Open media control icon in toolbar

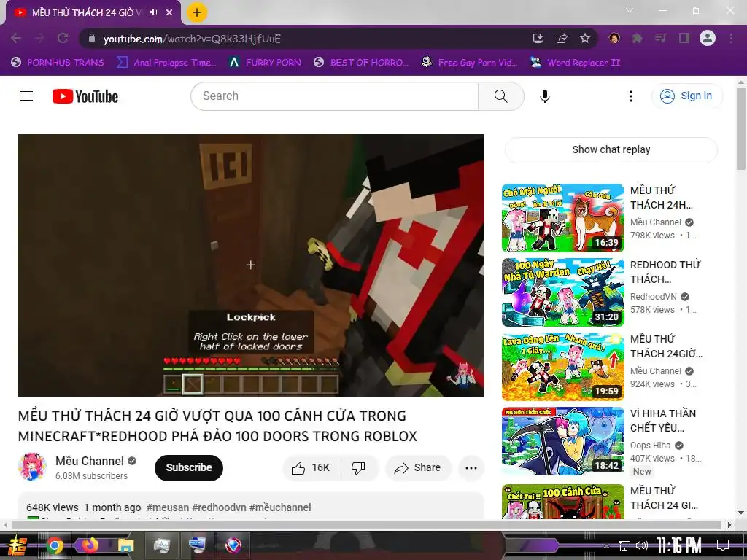(660, 38)
